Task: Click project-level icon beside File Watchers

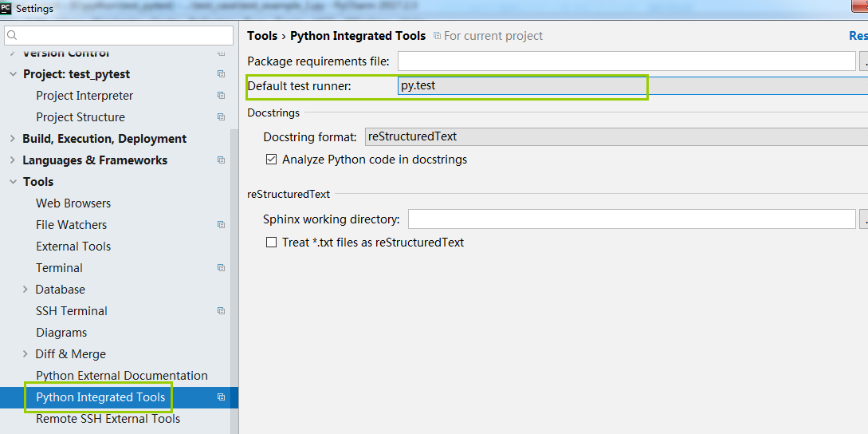Action: click(221, 225)
